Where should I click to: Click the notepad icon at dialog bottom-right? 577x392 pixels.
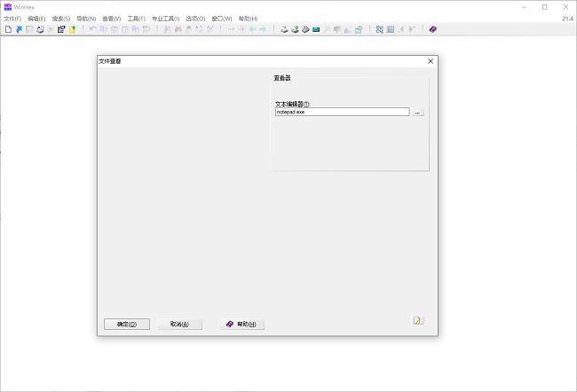pos(418,320)
